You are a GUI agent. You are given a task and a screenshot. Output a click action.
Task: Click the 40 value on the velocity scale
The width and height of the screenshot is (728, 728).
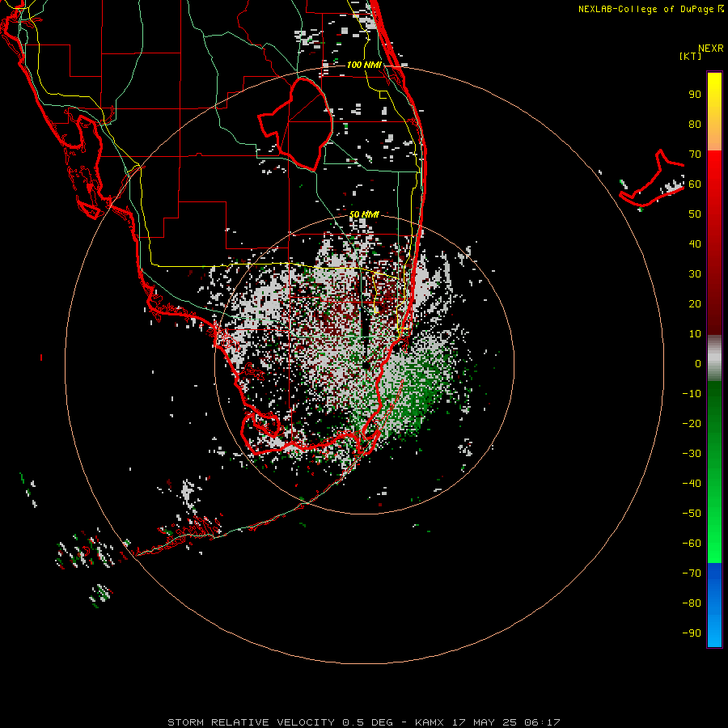tap(695, 243)
